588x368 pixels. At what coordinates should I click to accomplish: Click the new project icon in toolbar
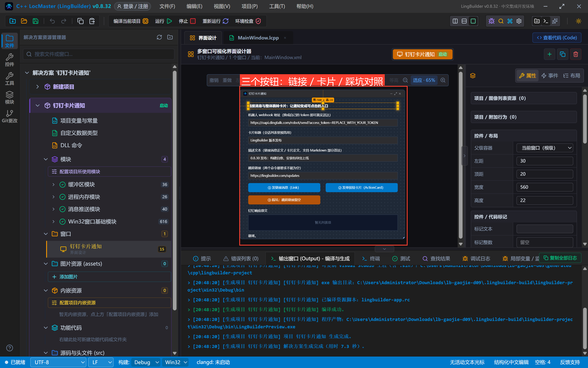13,21
